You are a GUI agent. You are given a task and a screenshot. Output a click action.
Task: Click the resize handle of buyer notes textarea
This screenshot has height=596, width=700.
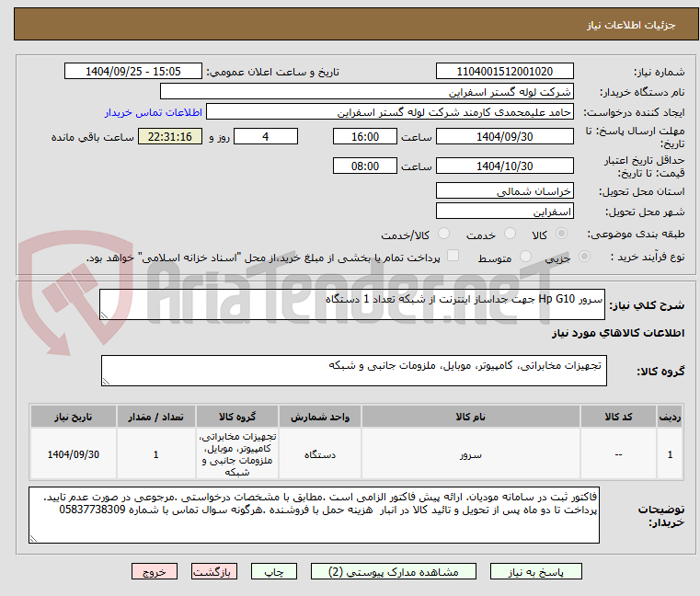(x=33, y=538)
